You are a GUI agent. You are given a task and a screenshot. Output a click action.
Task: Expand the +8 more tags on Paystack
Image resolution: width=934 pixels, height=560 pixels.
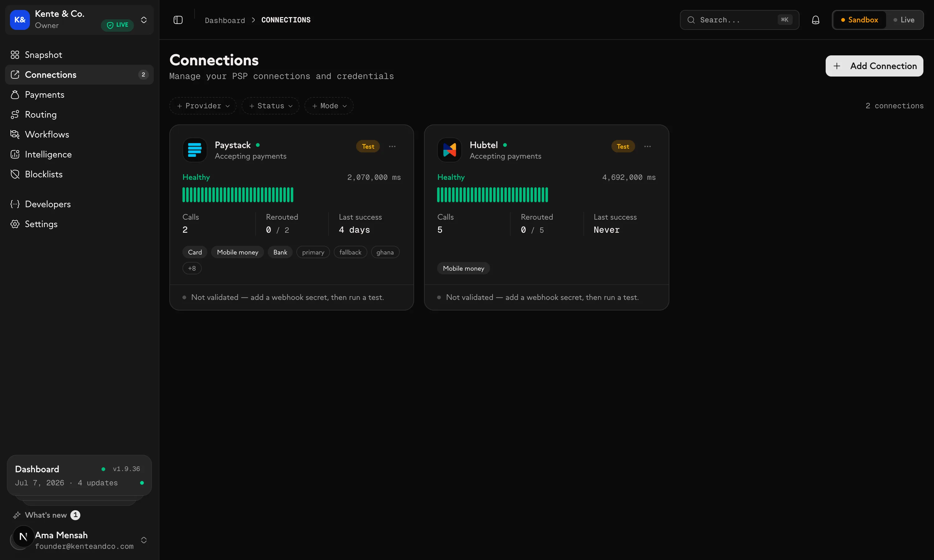192,268
